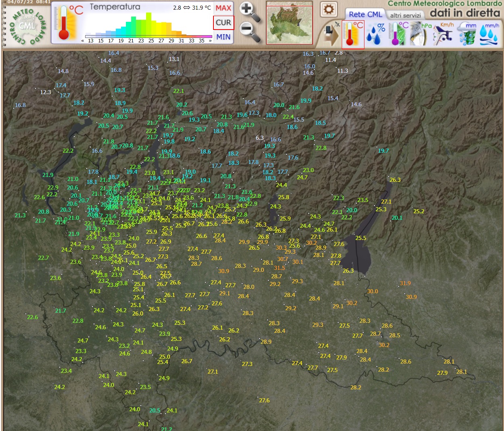Screen dimensions: 504x431
Task: Click the orange histogram bar above 31
Action: (x=179, y=33)
